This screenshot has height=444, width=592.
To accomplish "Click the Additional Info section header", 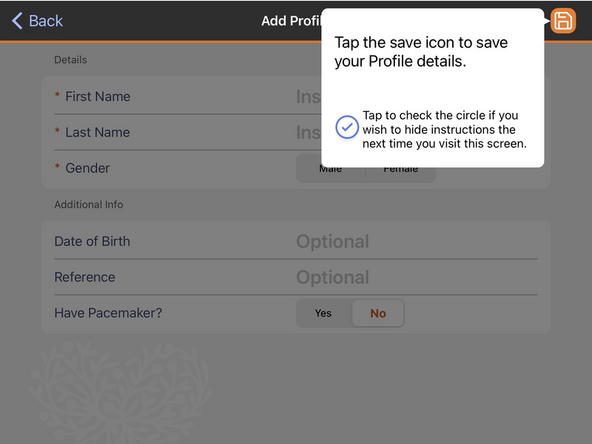I will [x=89, y=205].
